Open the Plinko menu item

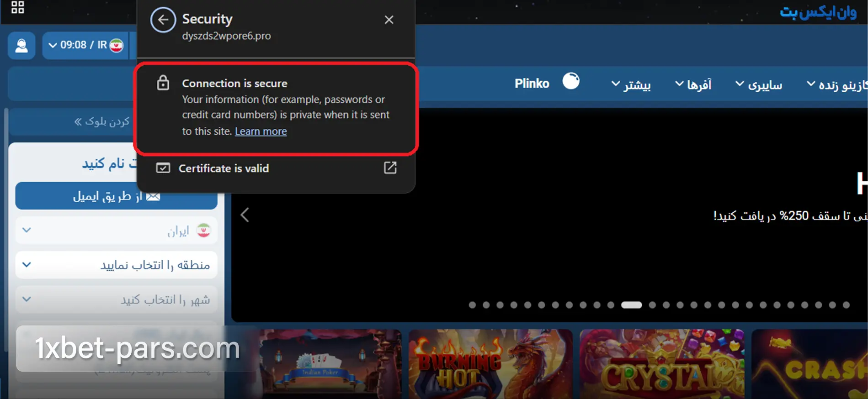[x=532, y=84]
